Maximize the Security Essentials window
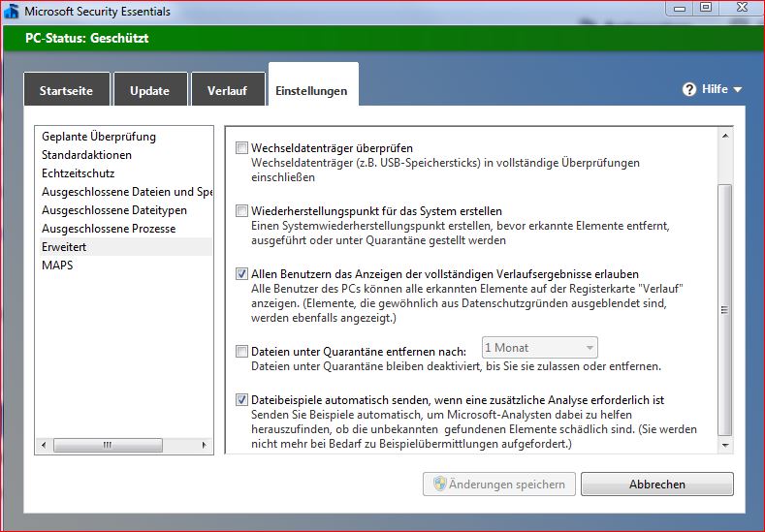 coord(706,8)
